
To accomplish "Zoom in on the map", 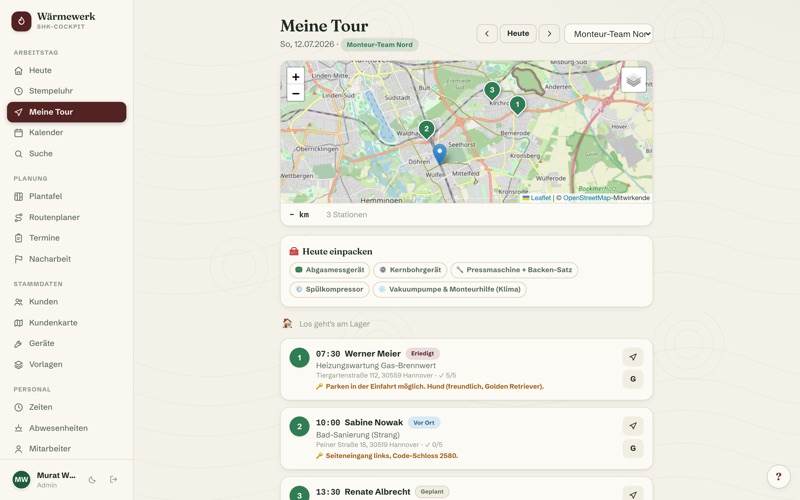I will coord(295,77).
